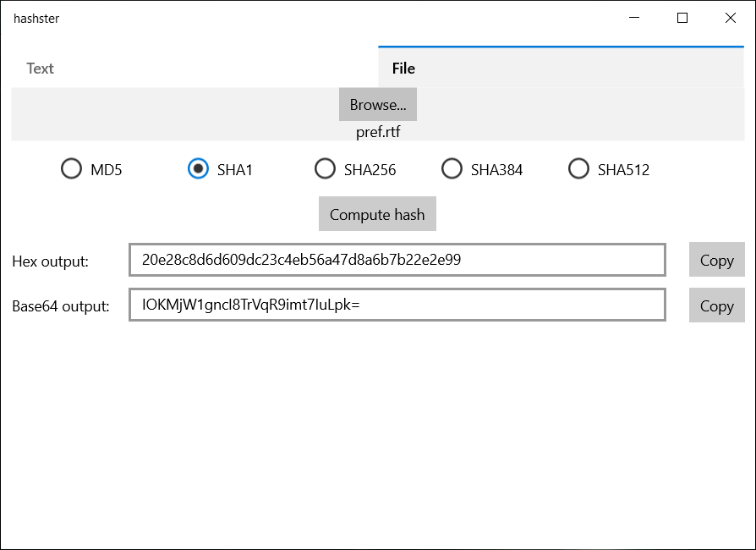Maximize the hashster window
This screenshot has height=550, width=756.
point(682,18)
